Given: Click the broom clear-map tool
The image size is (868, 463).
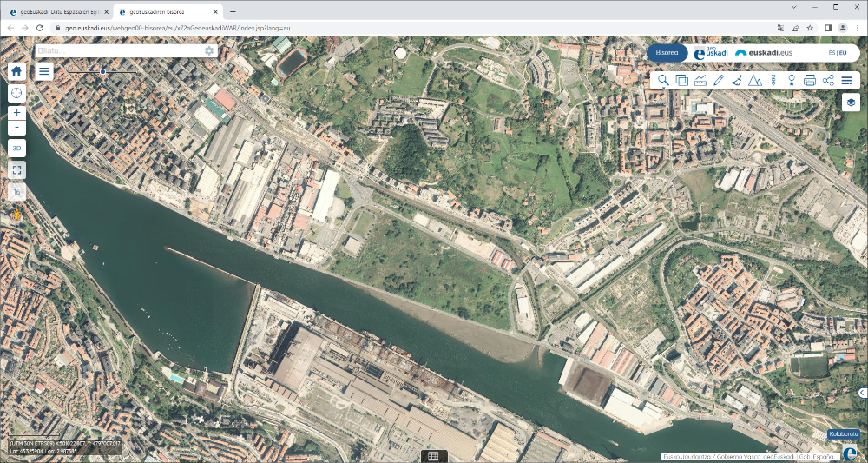Looking at the screenshot, I should coord(737,81).
